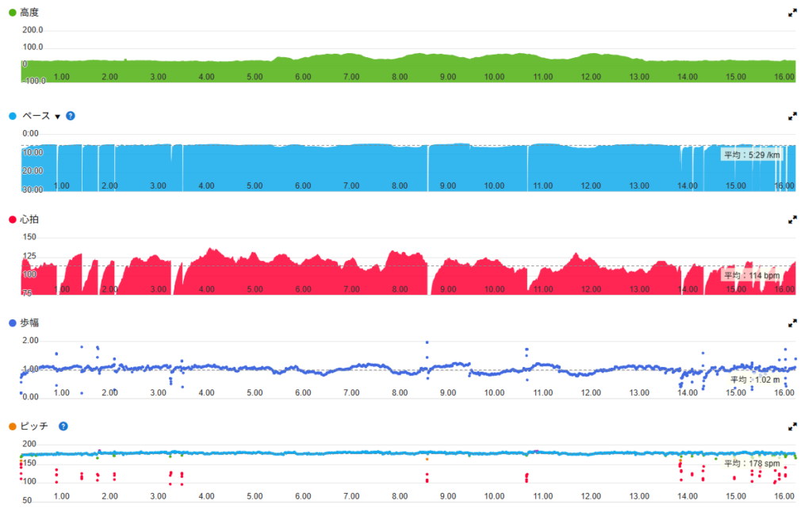Screen dimensions: 812x512
Task: Select the ピッチ chart title text
Action: click(x=35, y=426)
